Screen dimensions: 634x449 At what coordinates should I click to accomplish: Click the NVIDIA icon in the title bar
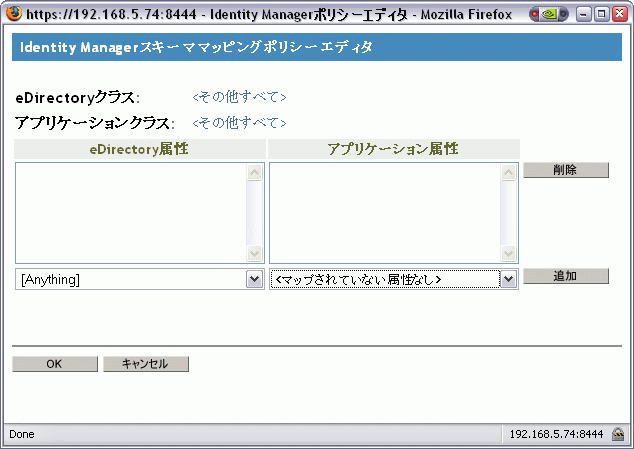tap(549, 14)
